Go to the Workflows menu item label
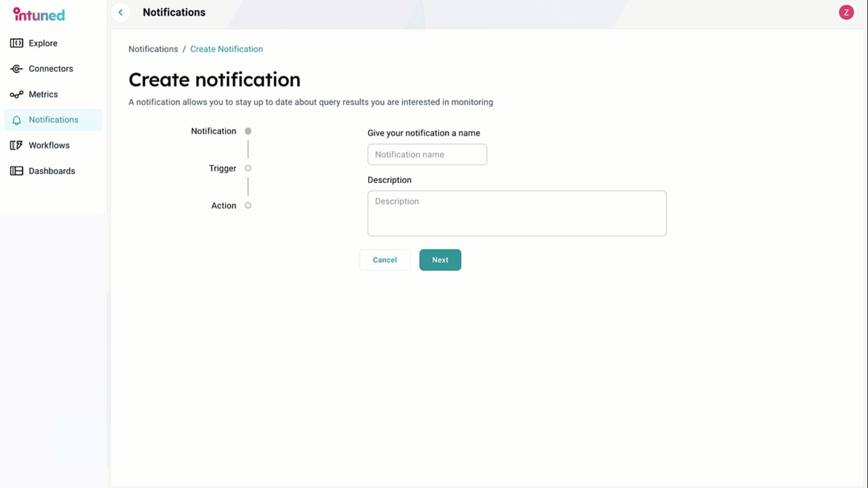The image size is (868, 488). [x=49, y=146]
